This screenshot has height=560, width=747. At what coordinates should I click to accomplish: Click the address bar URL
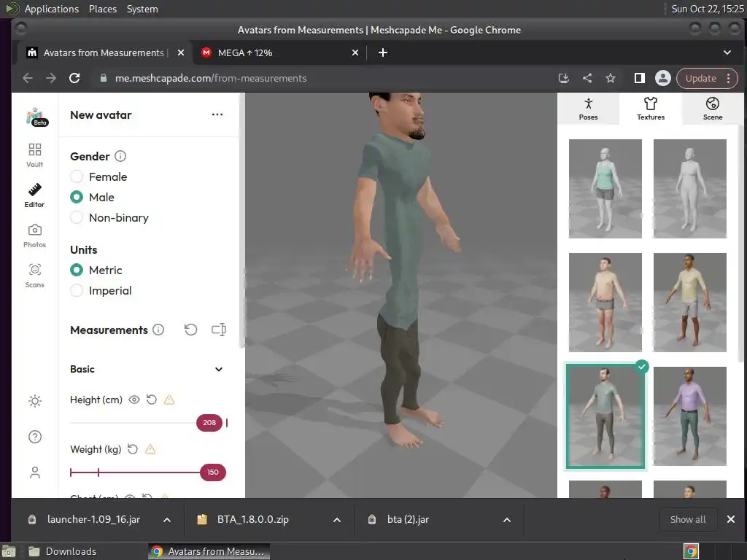(211, 78)
